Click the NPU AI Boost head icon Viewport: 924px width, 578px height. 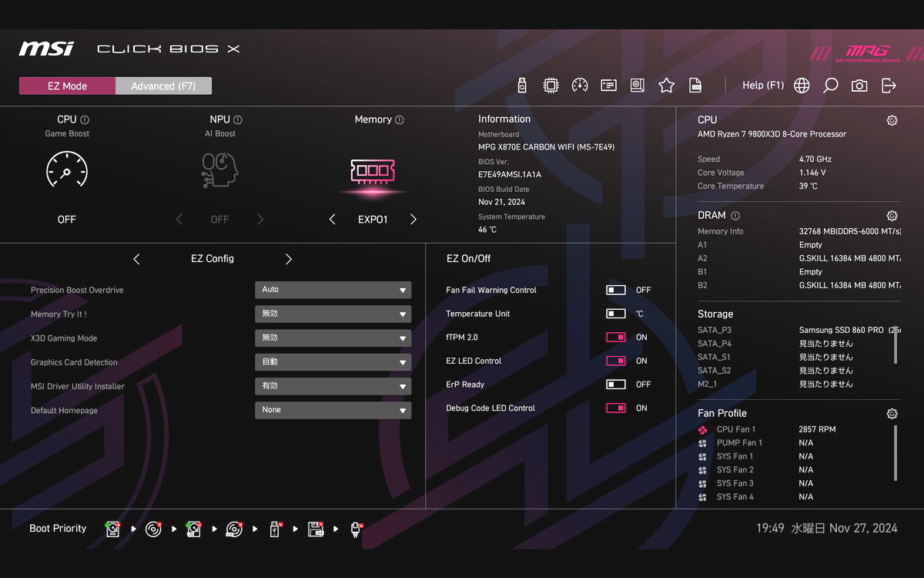219,170
